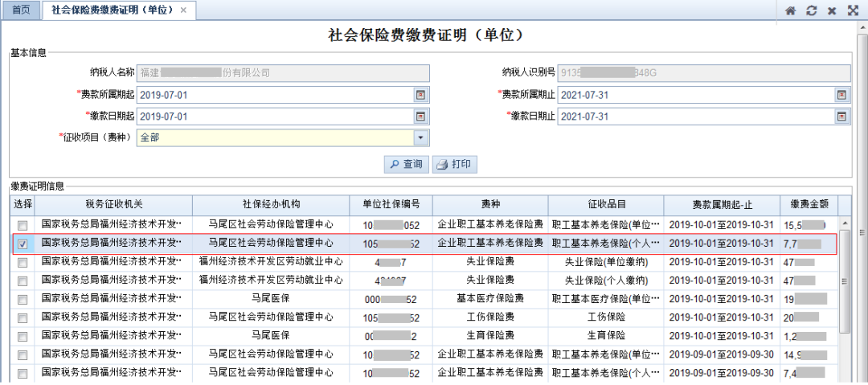868x385 pixels.
Task: Expand the 征收项目（费种） dropdown
Action: [x=420, y=137]
